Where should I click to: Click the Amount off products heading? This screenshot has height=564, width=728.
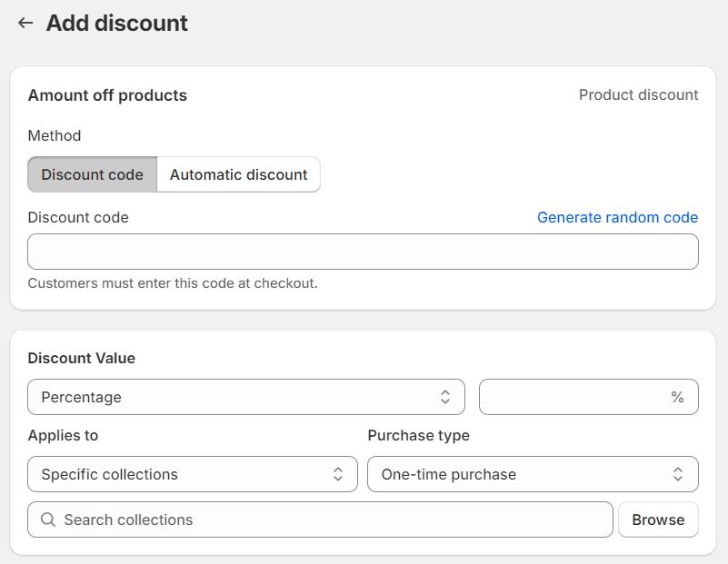coord(107,95)
